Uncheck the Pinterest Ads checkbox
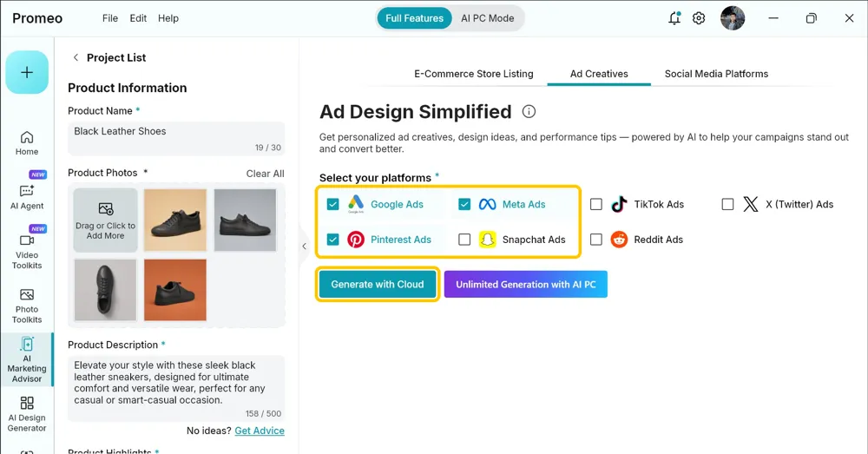This screenshot has width=868, height=454. point(332,240)
